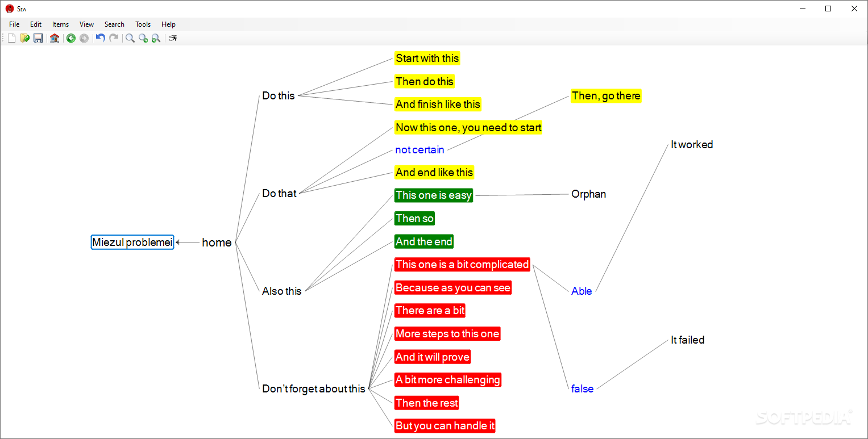Open the Help menu

(168, 24)
